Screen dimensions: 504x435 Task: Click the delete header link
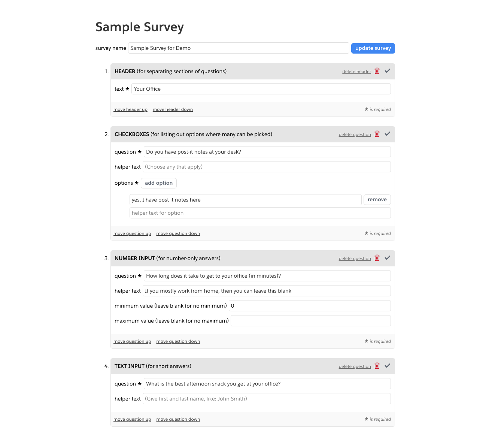[356, 71]
